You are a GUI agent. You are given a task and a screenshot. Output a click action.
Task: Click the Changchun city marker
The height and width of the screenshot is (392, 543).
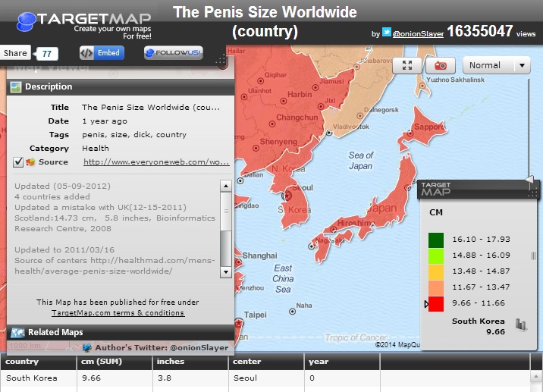tap(272, 124)
